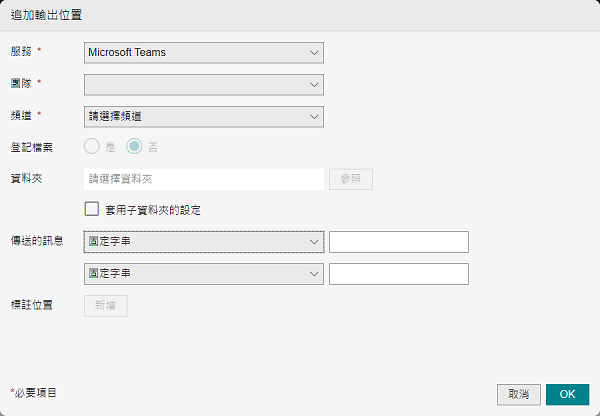Select the 否 radio button for 登記檔案
This screenshot has height=416, width=600.
point(135,147)
